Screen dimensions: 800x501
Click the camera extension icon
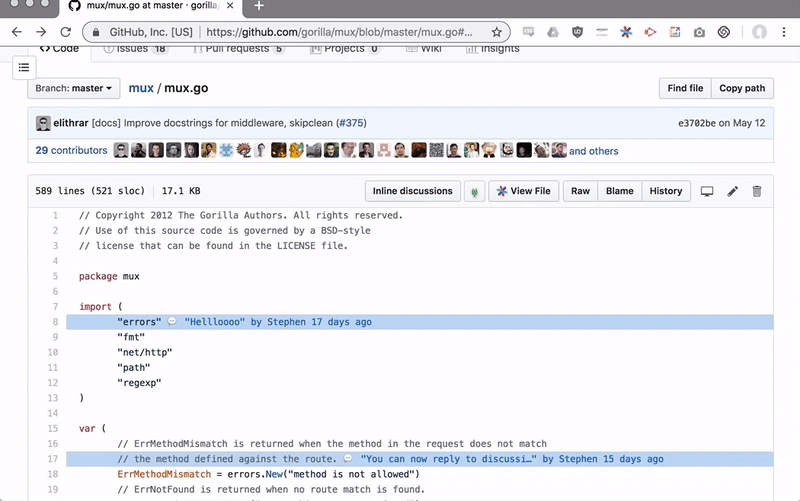click(x=699, y=32)
